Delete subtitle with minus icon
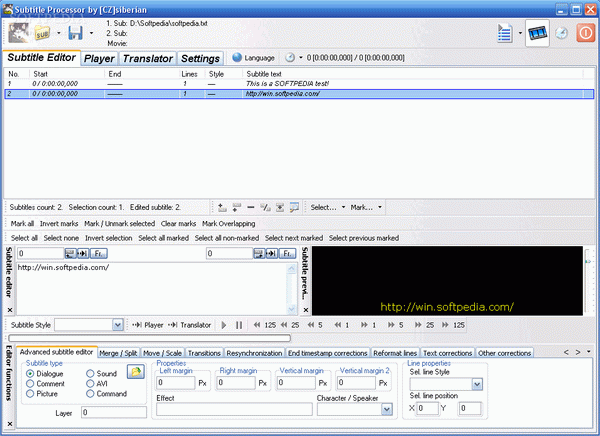The image size is (600, 436). pos(251,207)
